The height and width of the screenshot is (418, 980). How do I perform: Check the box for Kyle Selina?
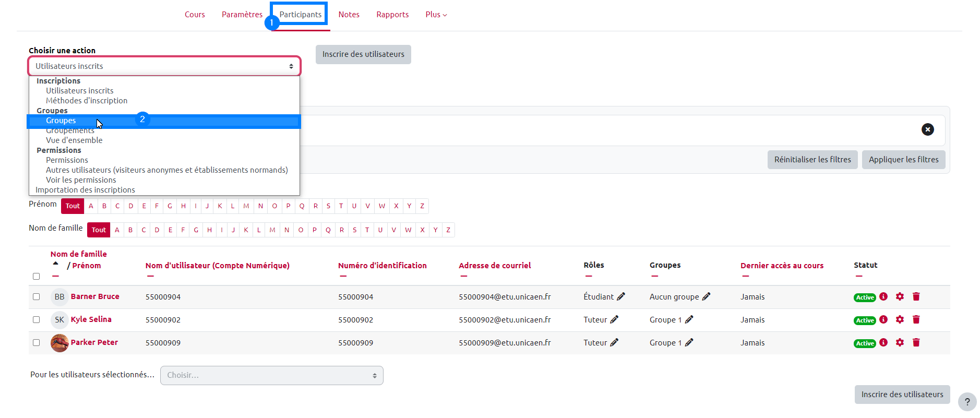(x=36, y=319)
